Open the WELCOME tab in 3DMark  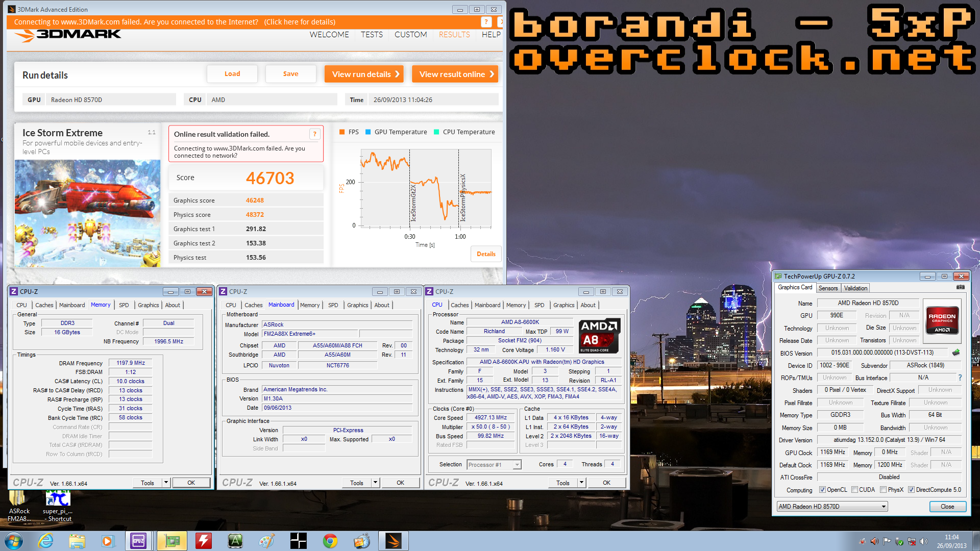[329, 35]
